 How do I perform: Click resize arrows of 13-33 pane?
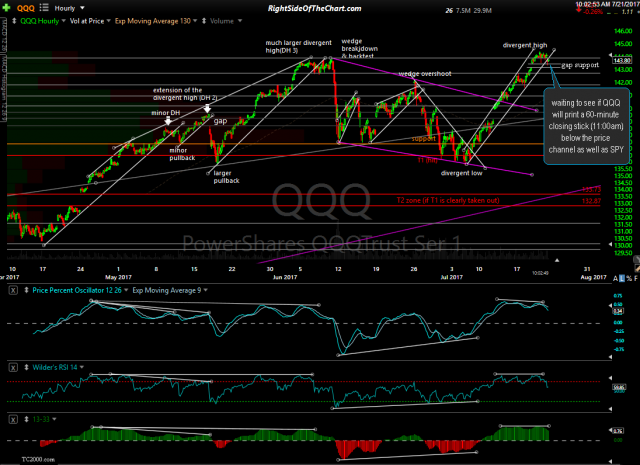tap(26, 419)
